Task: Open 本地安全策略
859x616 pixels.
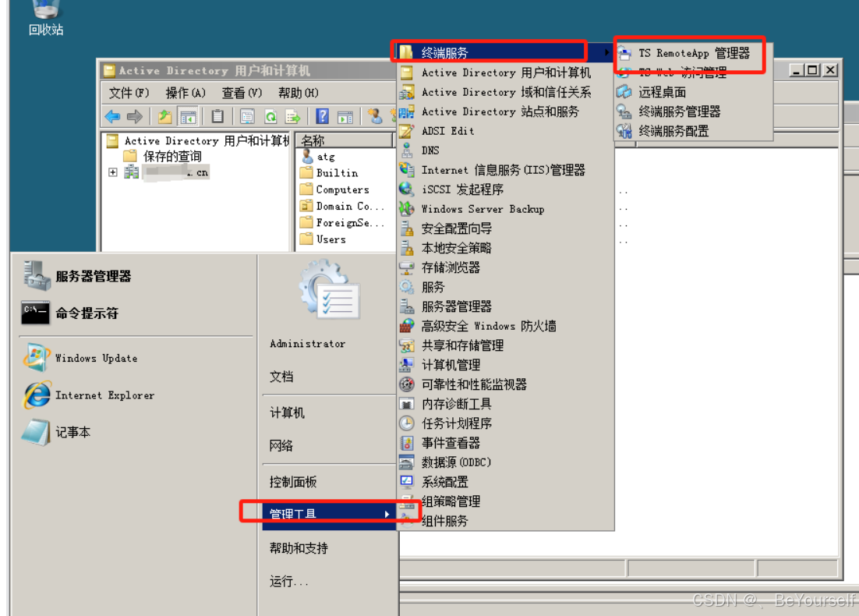Action: coord(504,248)
